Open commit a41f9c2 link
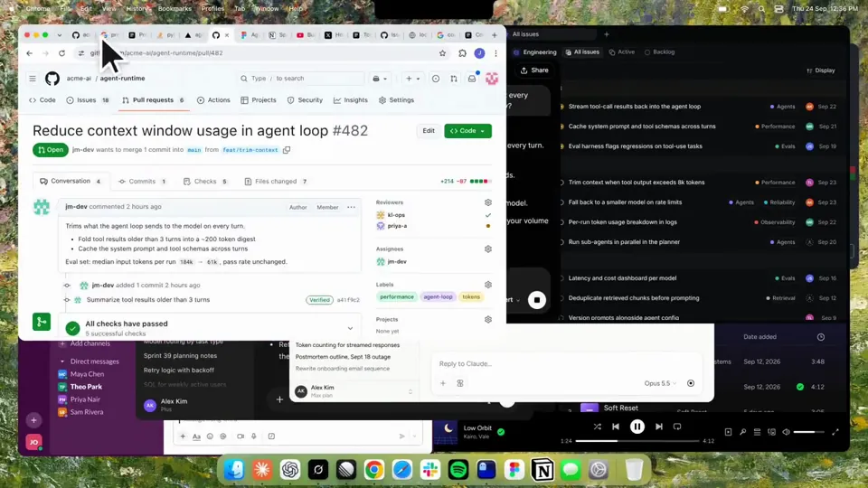868x488 pixels. pyautogui.click(x=348, y=300)
